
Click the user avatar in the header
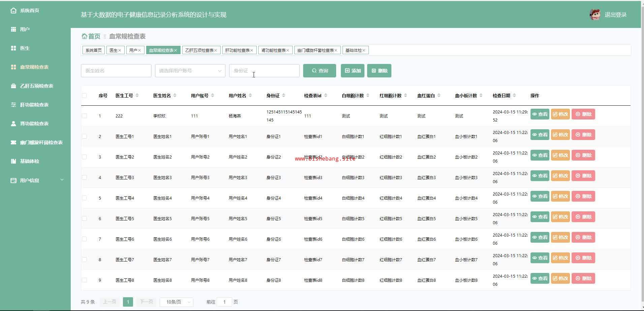point(595,14)
